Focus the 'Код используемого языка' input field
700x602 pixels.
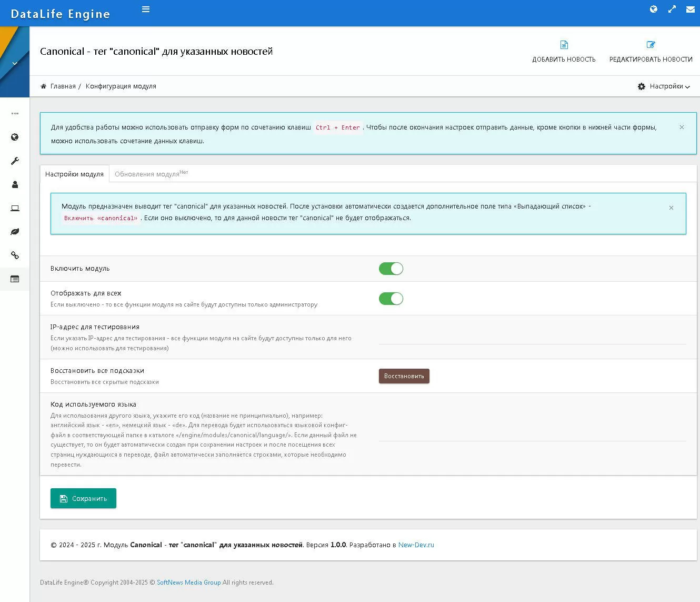(533, 434)
